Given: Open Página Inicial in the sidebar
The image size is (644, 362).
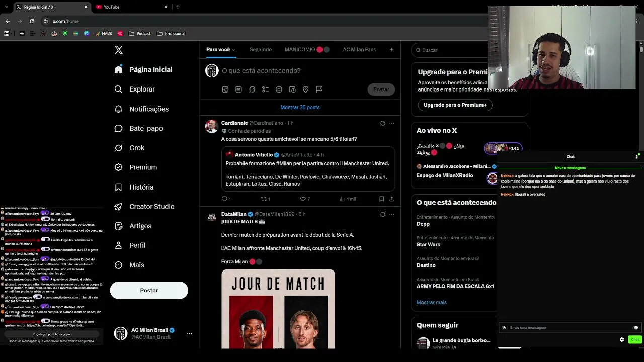Looking at the screenshot, I should (143, 70).
